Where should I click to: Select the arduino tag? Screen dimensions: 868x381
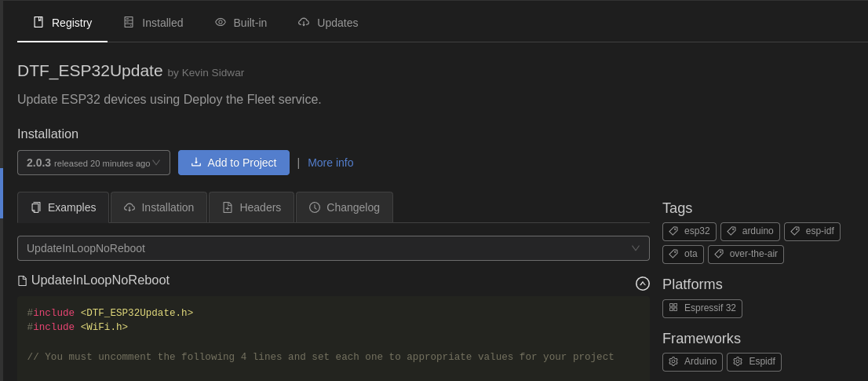750,232
